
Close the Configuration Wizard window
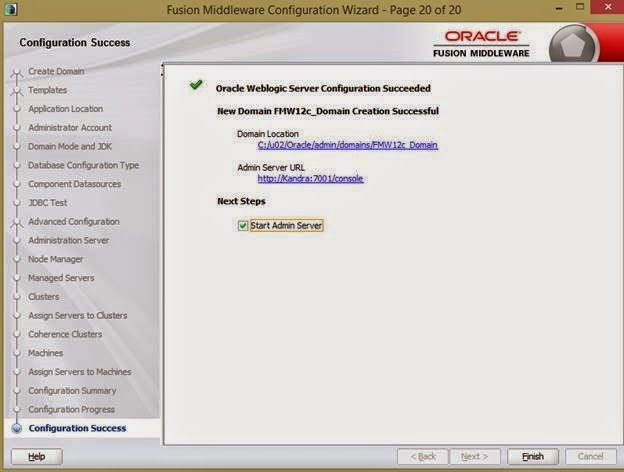(607, 7)
